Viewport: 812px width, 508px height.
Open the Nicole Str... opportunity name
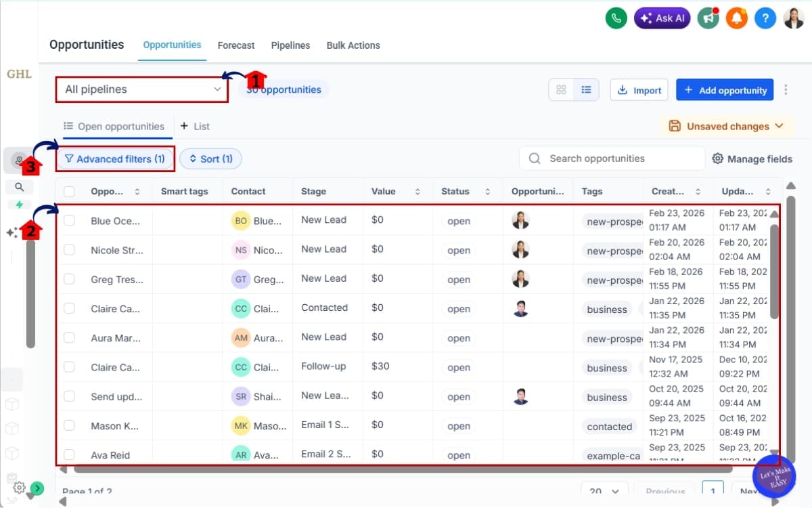117,250
